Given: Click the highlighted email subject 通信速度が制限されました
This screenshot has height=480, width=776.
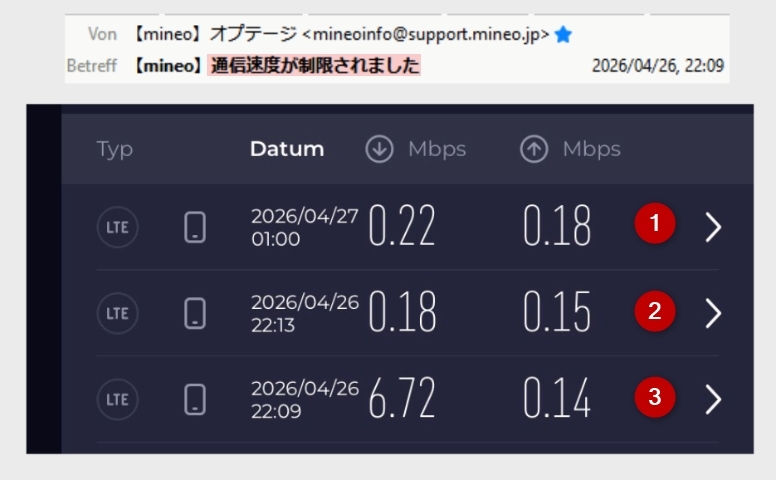Looking at the screenshot, I should point(314,65).
